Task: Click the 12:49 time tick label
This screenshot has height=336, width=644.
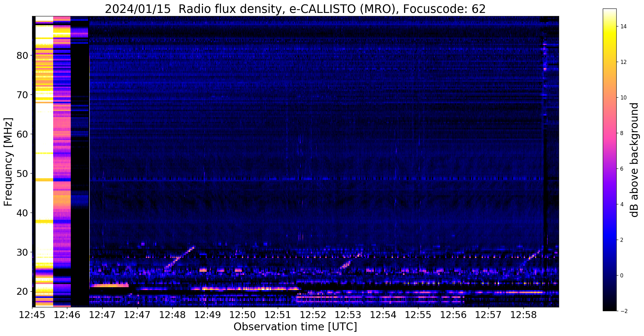Action: pyautogui.click(x=208, y=314)
